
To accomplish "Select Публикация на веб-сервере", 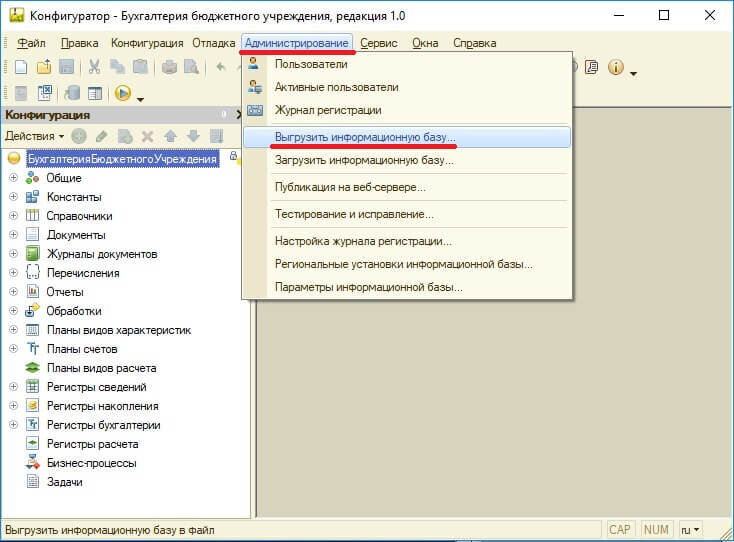I will point(407,187).
